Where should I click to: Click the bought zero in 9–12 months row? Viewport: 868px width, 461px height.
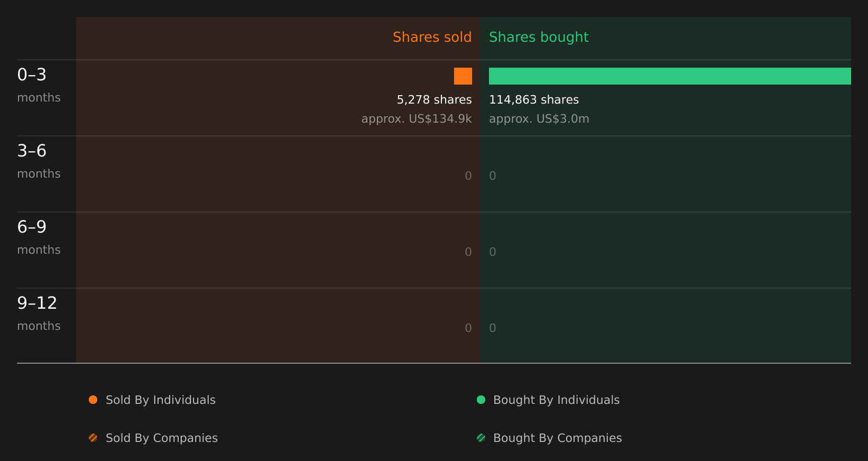pyautogui.click(x=493, y=328)
